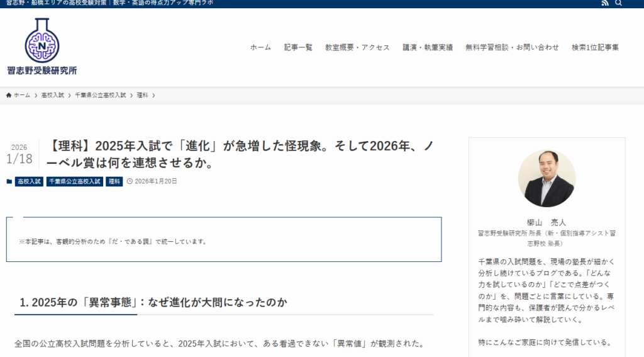Open 無料学習相談・お問い合わせ from the menu
This screenshot has width=644, height=357.
(512, 47)
